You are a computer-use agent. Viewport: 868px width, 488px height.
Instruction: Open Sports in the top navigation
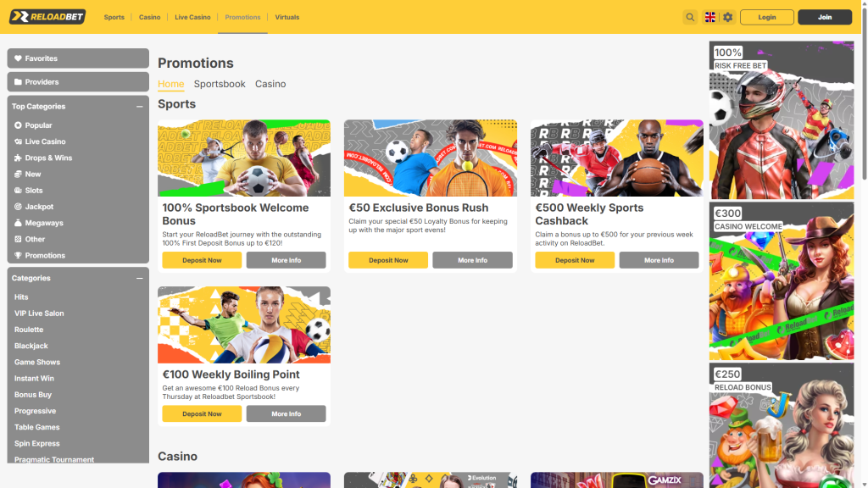114,17
